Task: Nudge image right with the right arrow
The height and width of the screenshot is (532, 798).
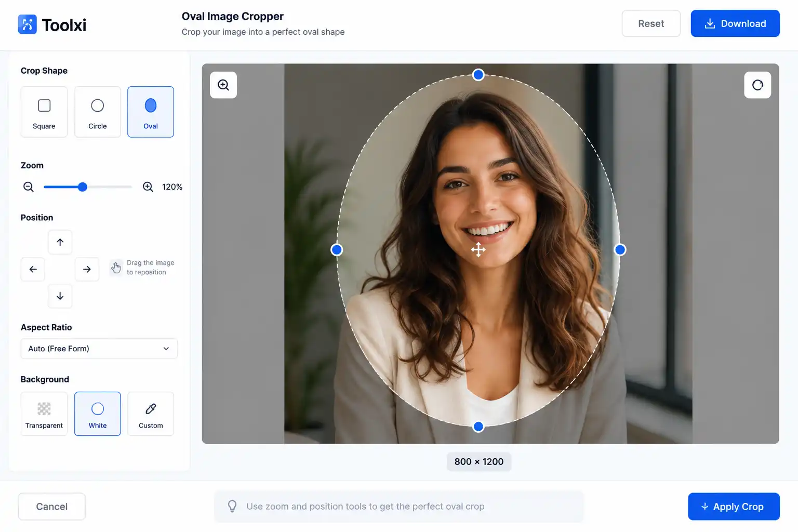Action: tap(87, 269)
